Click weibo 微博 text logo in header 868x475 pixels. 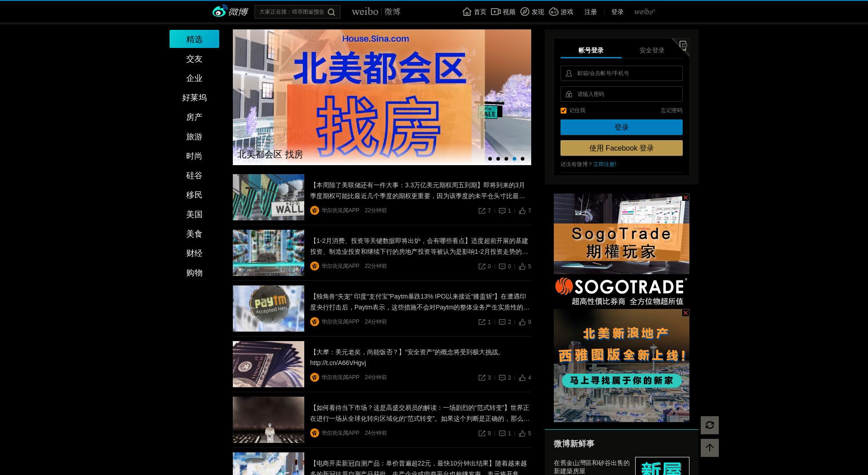coord(376,12)
